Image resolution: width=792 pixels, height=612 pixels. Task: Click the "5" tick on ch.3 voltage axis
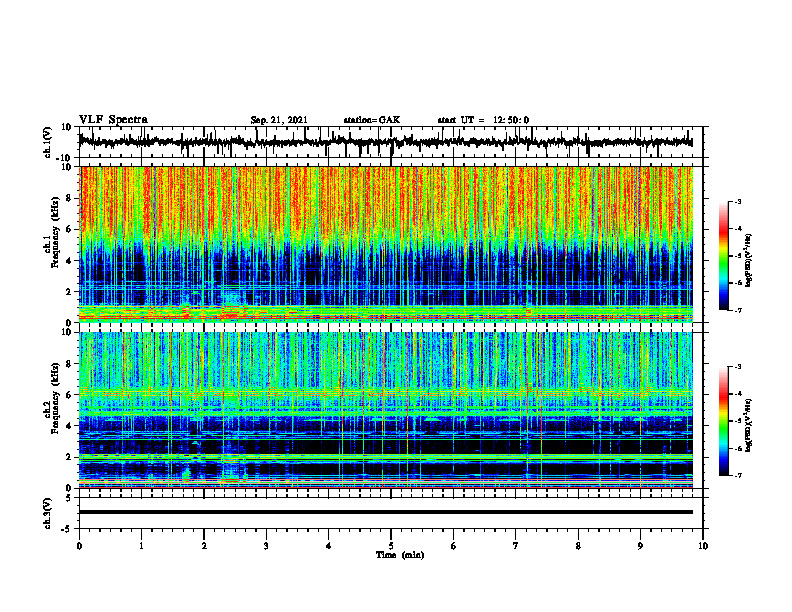[x=69, y=498]
